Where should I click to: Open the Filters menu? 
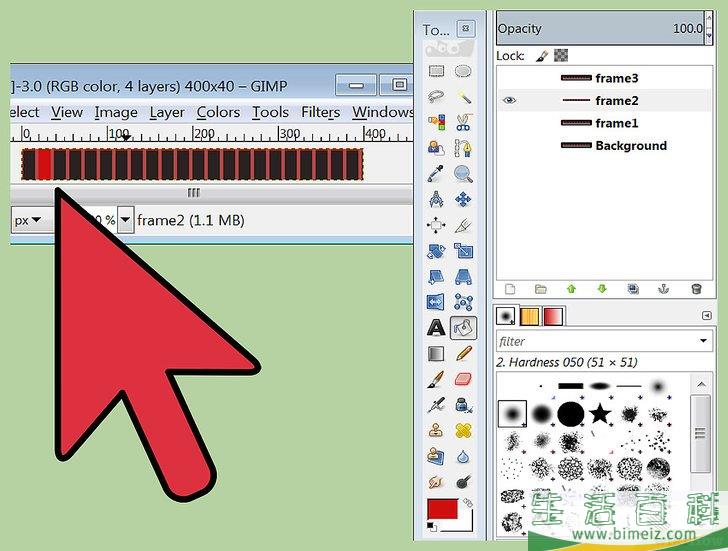click(x=320, y=112)
